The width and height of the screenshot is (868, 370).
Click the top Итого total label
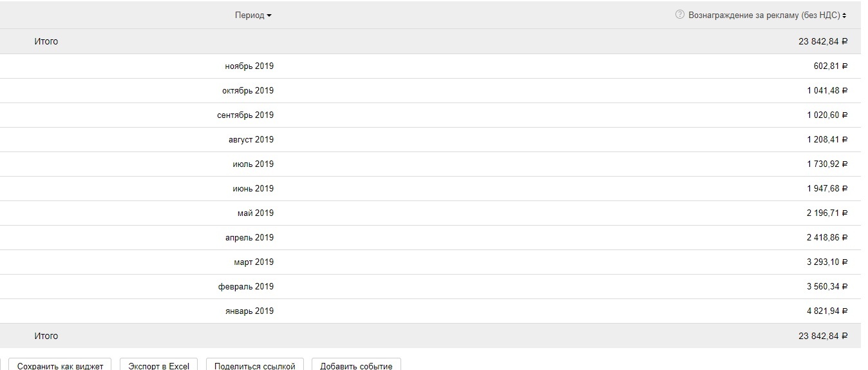(46, 41)
